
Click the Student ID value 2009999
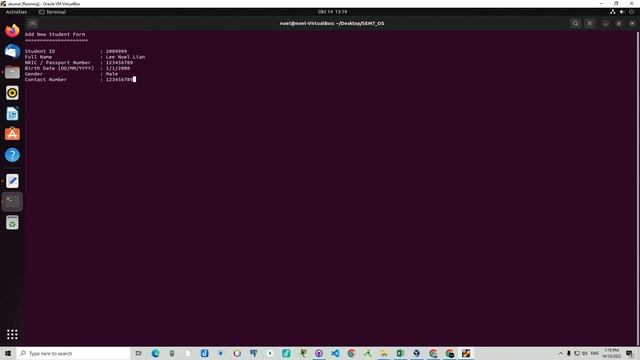(116, 51)
